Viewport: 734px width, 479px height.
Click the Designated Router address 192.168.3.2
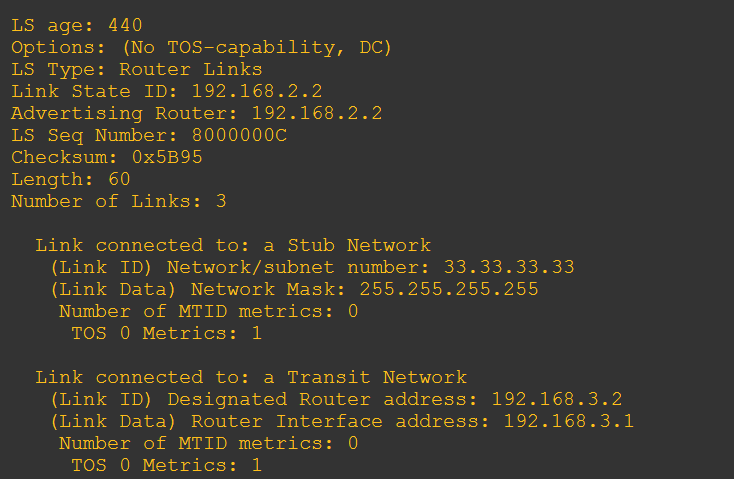(557, 399)
